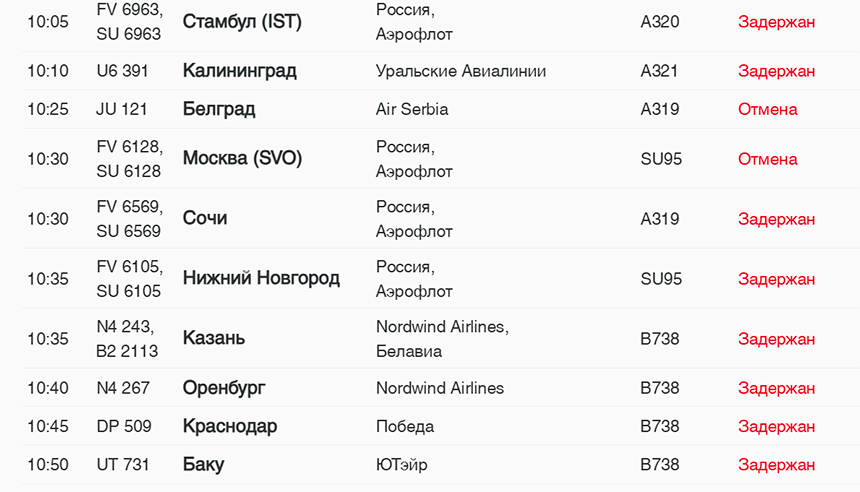Open the Стамбул (IST) flight destination

click(242, 22)
